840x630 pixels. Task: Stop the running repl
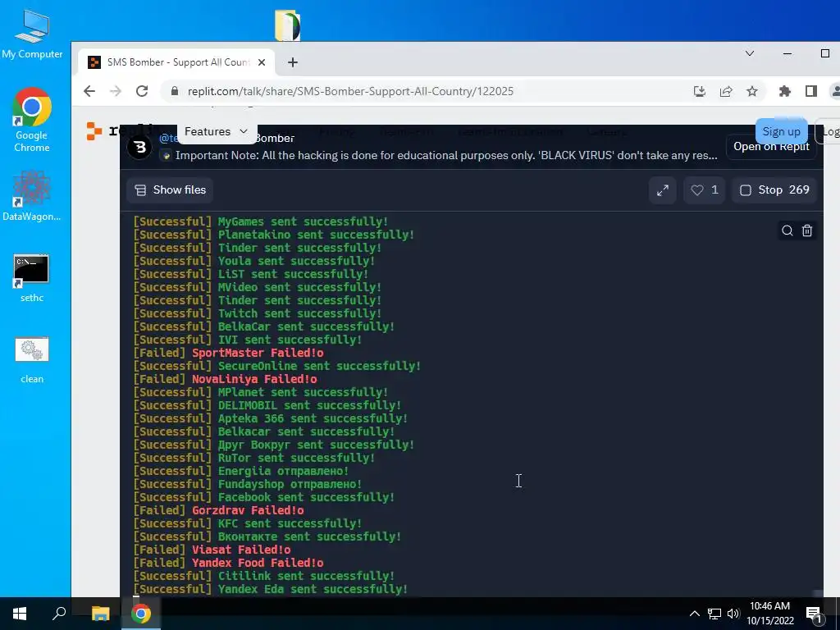point(774,190)
